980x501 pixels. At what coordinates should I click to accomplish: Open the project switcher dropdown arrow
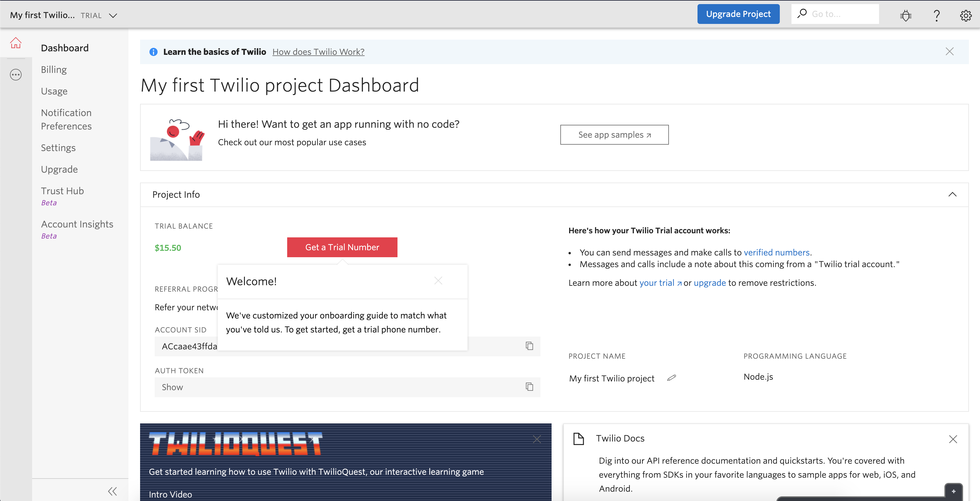click(x=113, y=15)
